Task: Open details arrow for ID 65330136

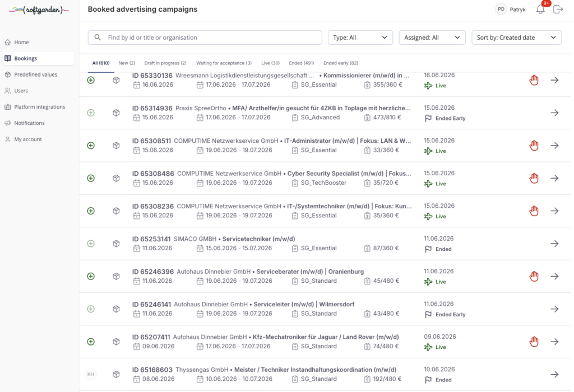Action: tap(554, 80)
